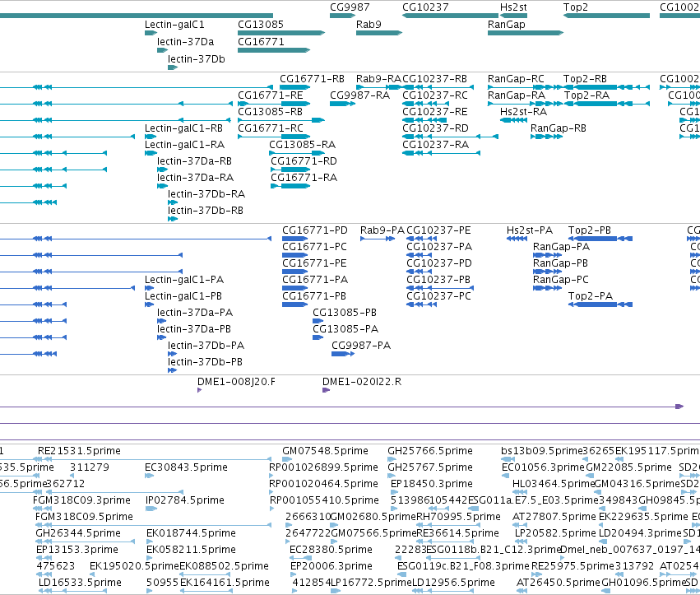Image resolution: width=700 pixels, height=595 pixels.
Task: Select the Top2-PB protein label
Action: 589,230
